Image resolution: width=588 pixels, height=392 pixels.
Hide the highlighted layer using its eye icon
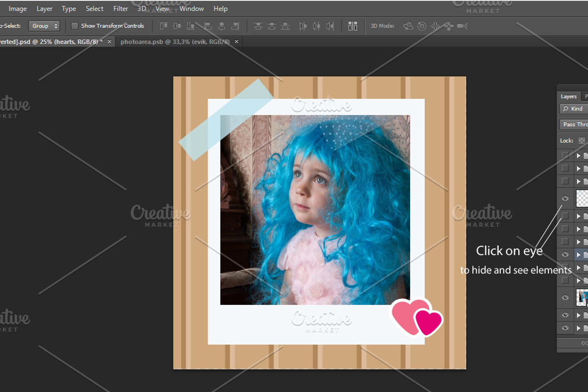coord(565,254)
